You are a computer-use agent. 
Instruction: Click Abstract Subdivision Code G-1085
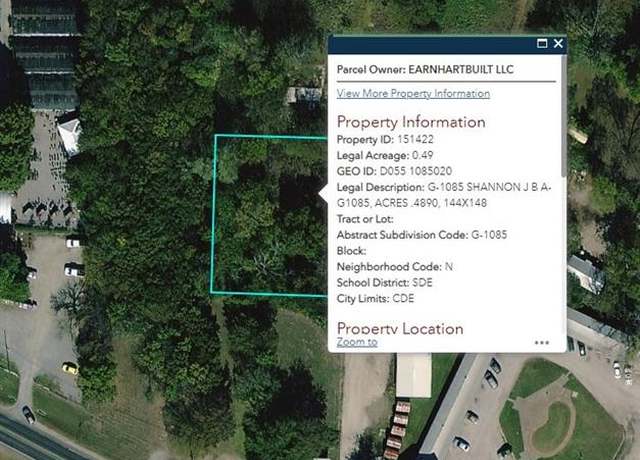[422, 235]
